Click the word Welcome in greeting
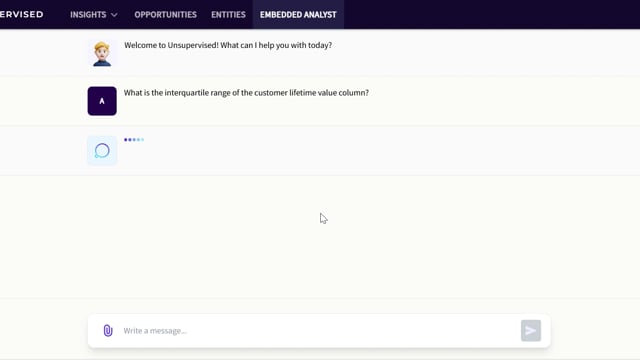 point(140,45)
